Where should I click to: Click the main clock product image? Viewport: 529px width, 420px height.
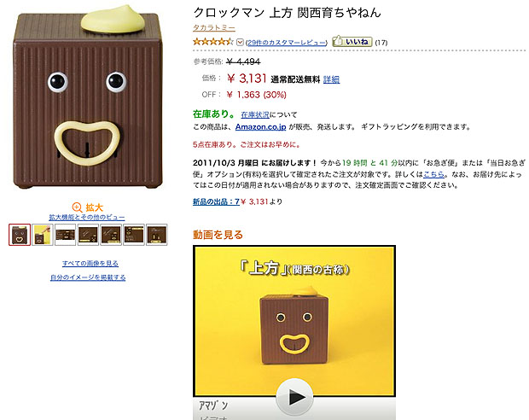coord(88,97)
